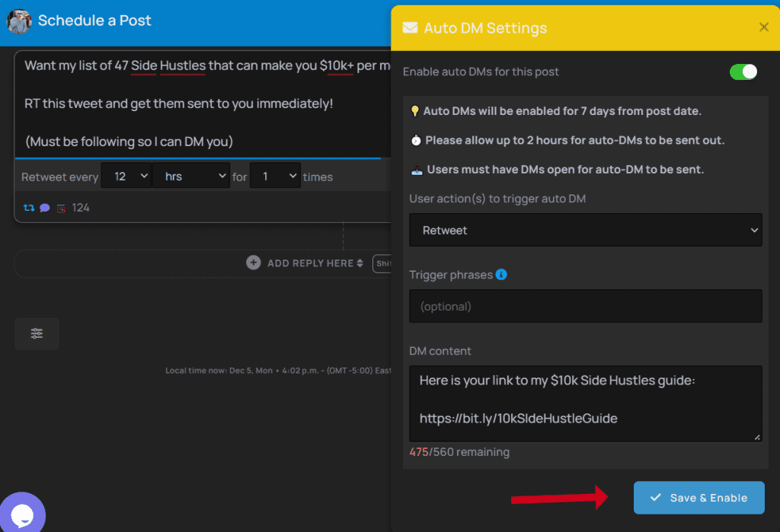Click into the Trigger phrases optional field
Viewport: 780px width, 532px height.
pyautogui.click(x=585, y=306)
